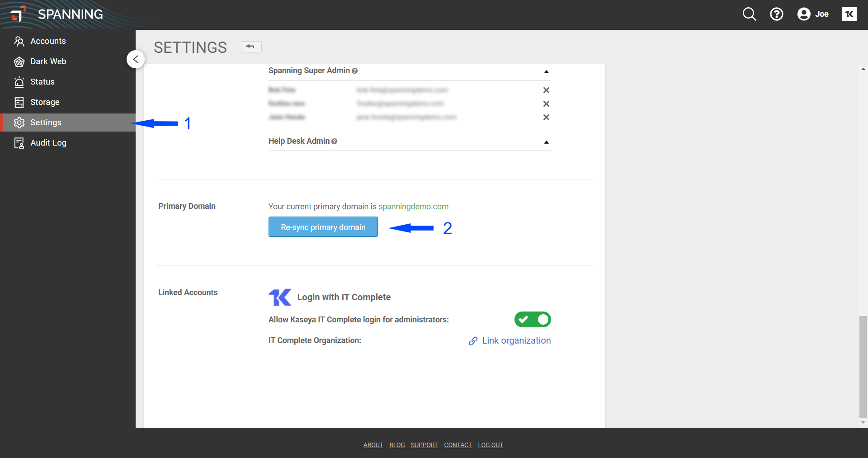868x458 pixels.
Task: Click the Settings gear sidebar icon
Action: tap(19, 123)
